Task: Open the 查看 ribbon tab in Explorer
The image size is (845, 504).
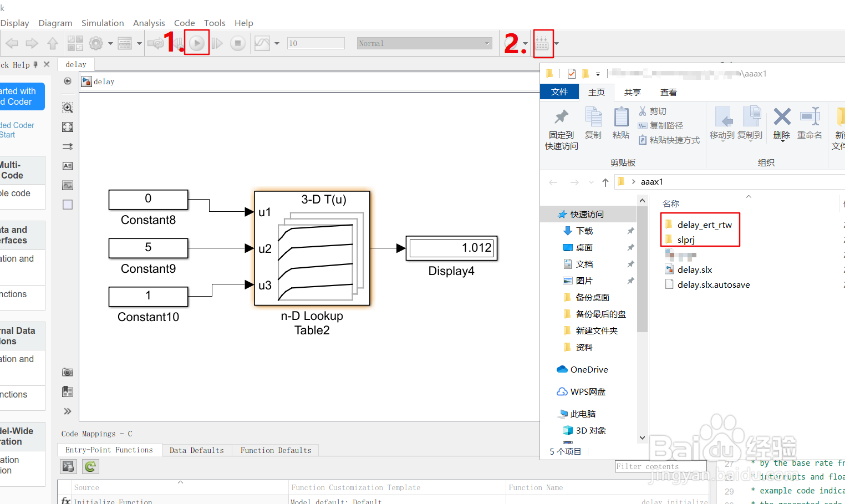Action: point(669,92)
